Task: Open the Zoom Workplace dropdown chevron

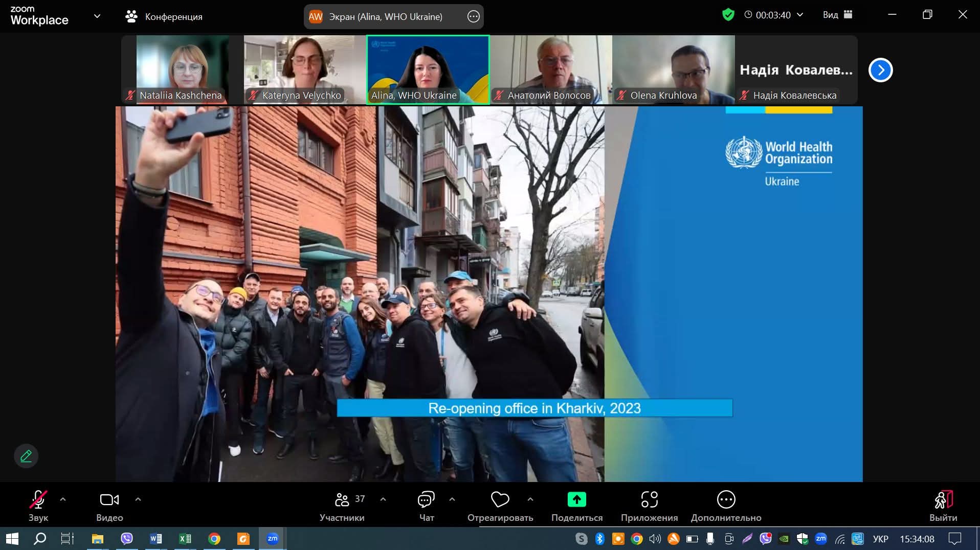Action: pos(97,16)
